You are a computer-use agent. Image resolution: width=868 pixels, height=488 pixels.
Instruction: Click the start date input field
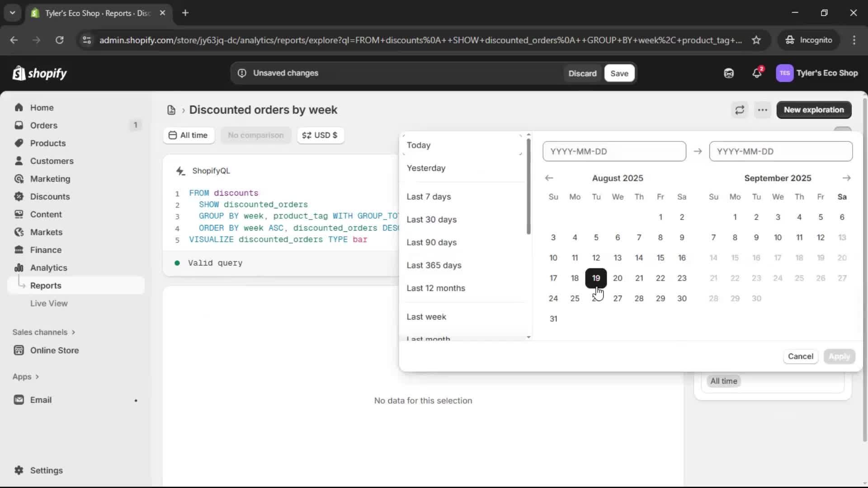(614, 151)
